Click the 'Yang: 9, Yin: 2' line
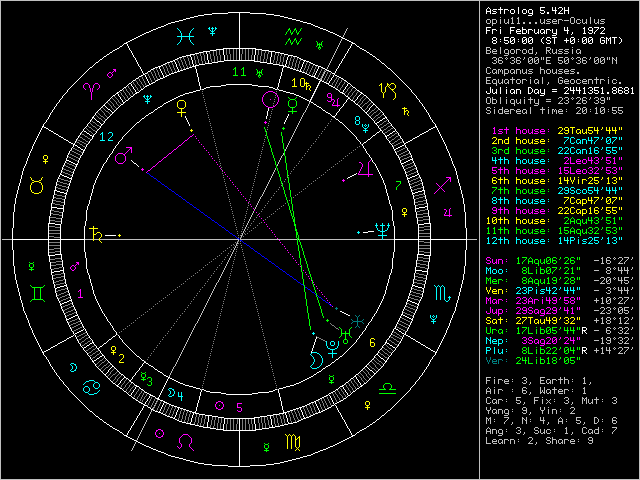The image size is (640, 480). tap(530, 411)
